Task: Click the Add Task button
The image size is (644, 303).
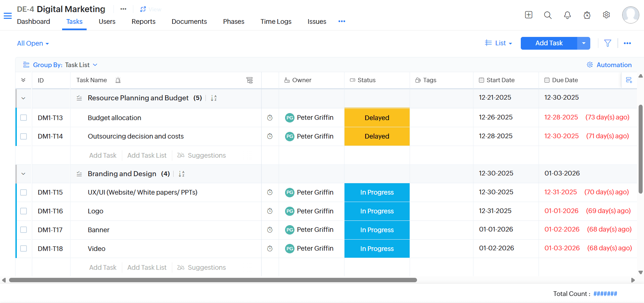Action: (548, 43)
